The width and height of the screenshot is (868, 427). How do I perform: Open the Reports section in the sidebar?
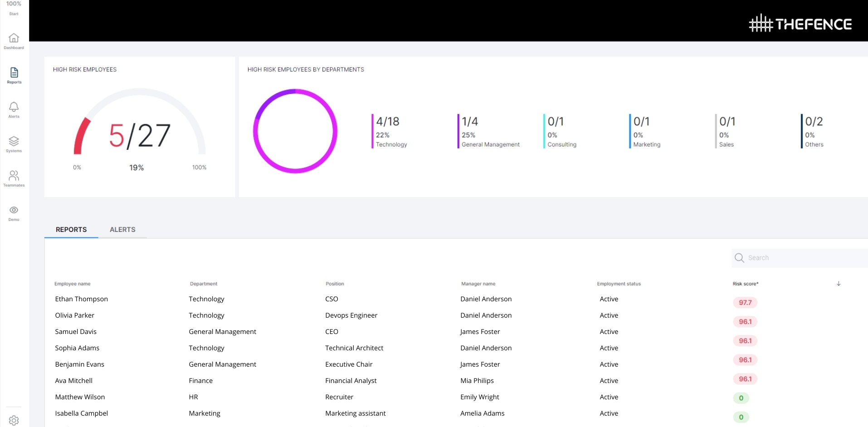click(x=14, y=75)
